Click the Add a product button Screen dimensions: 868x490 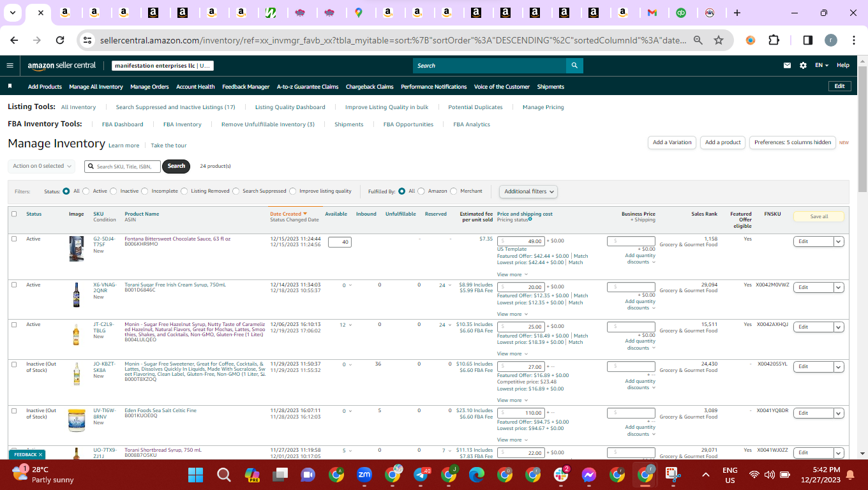tap(723, 142)
